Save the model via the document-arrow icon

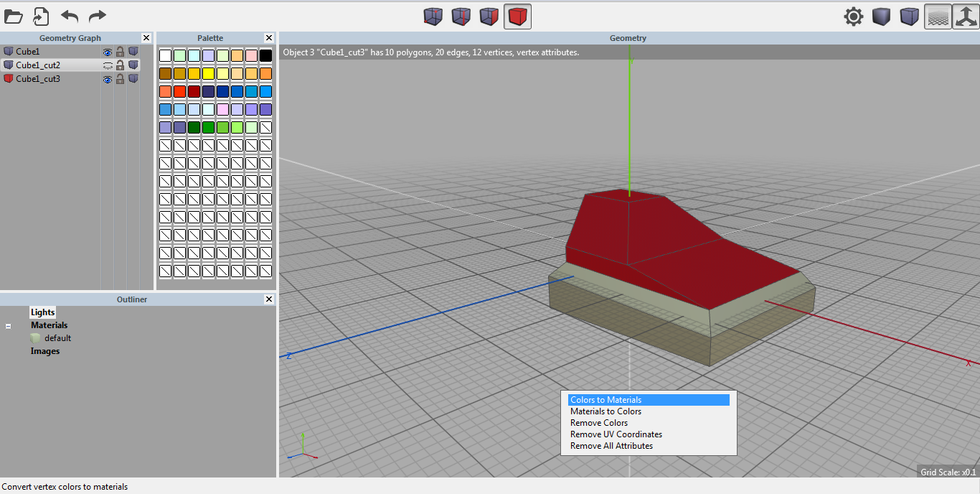(x=41, y=16)
